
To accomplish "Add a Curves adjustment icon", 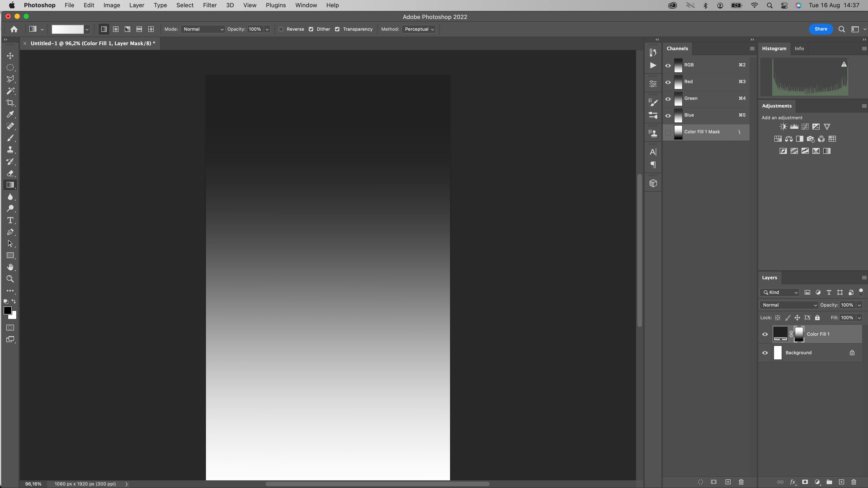I will (805, 127).
